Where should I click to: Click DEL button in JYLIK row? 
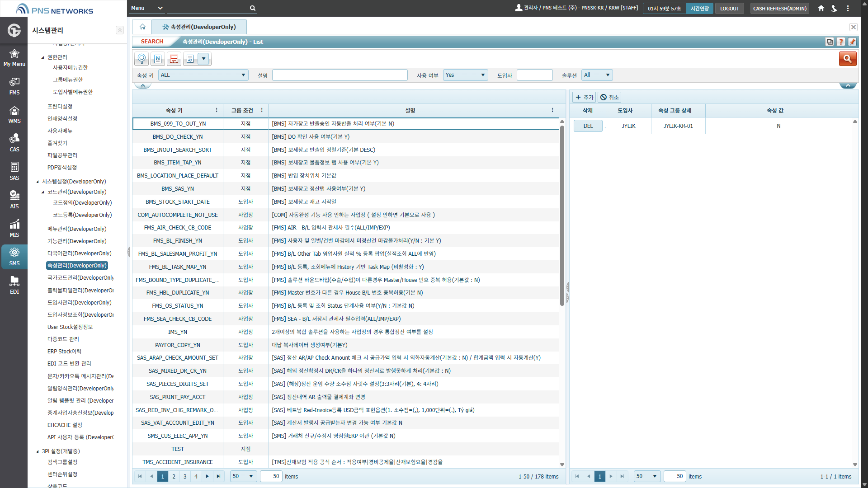point(588,126)
